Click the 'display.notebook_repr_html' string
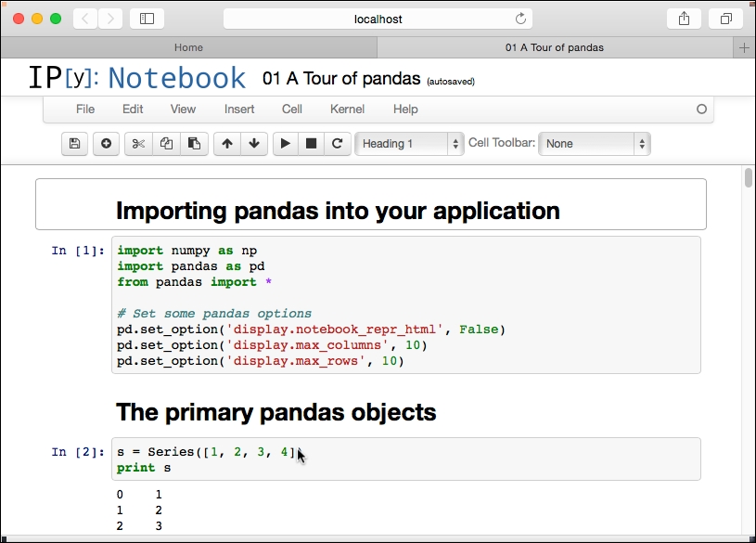This screenshot has width=756, height=543. (335, 330)
